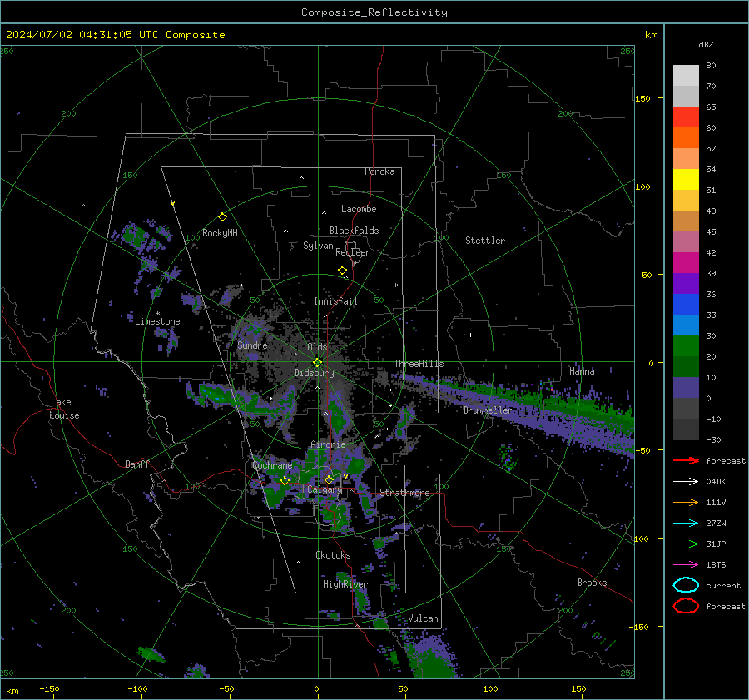Click the Blackfalds label
Viewport: 749px width, 700px height.
(x=354, y=231)
